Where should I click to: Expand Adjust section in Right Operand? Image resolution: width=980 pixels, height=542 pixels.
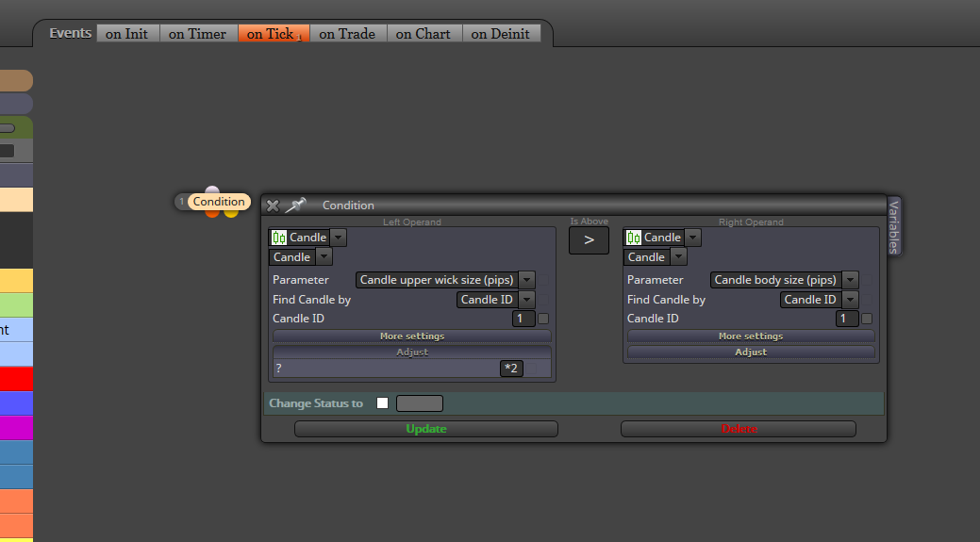pos(751,353)
